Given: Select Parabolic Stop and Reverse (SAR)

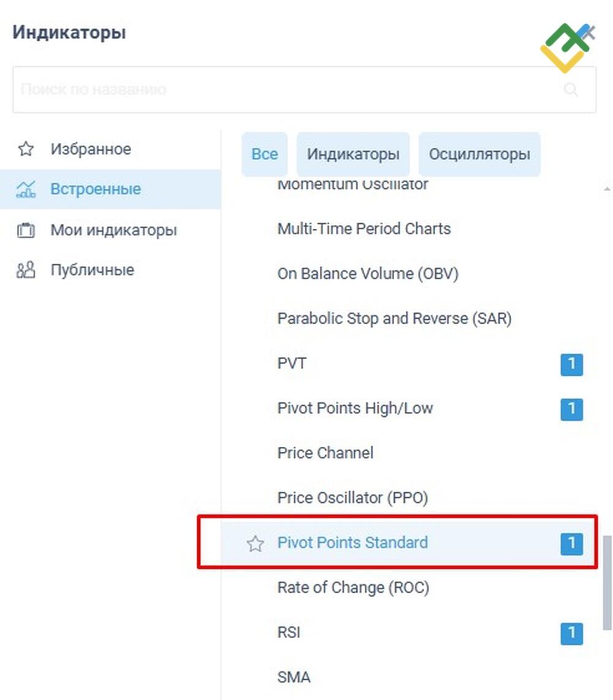Looking at the screenshot, I should pos(394,319).
